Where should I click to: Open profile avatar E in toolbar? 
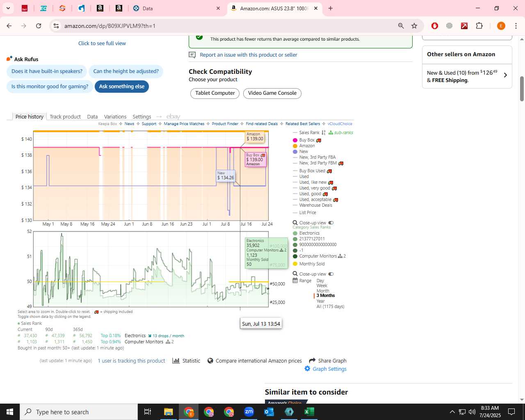[x=501, y=26]
